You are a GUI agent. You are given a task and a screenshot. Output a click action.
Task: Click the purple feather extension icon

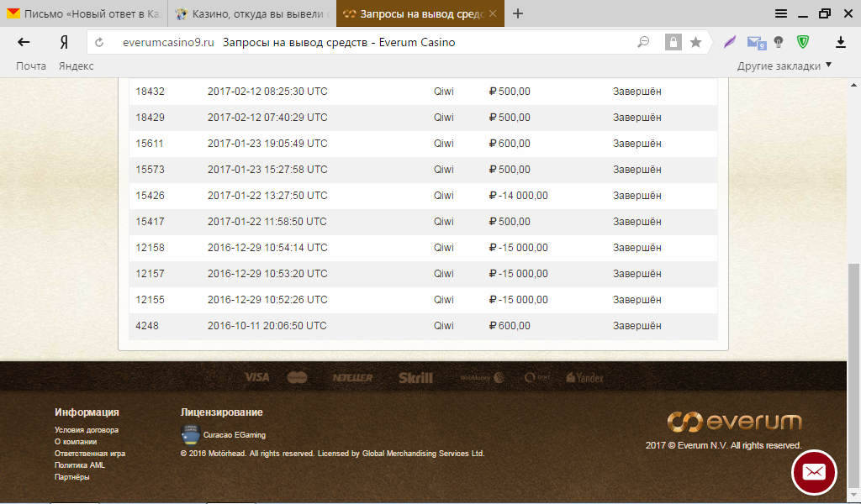coord(729,42)
